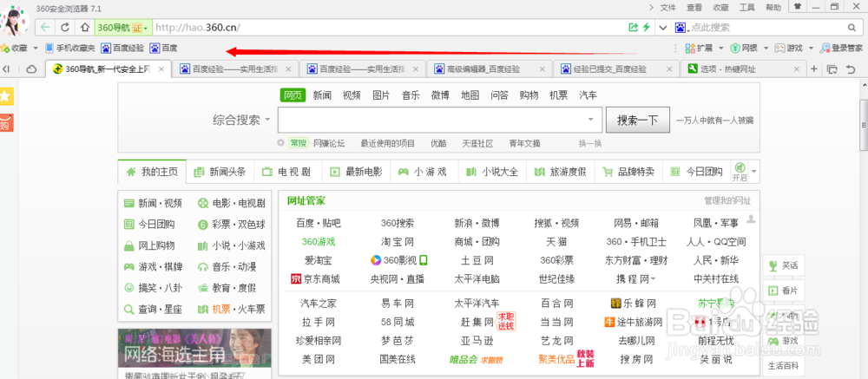
Task: Click the 常搜 settings gear icon
Action: click(x=280, y=143)
